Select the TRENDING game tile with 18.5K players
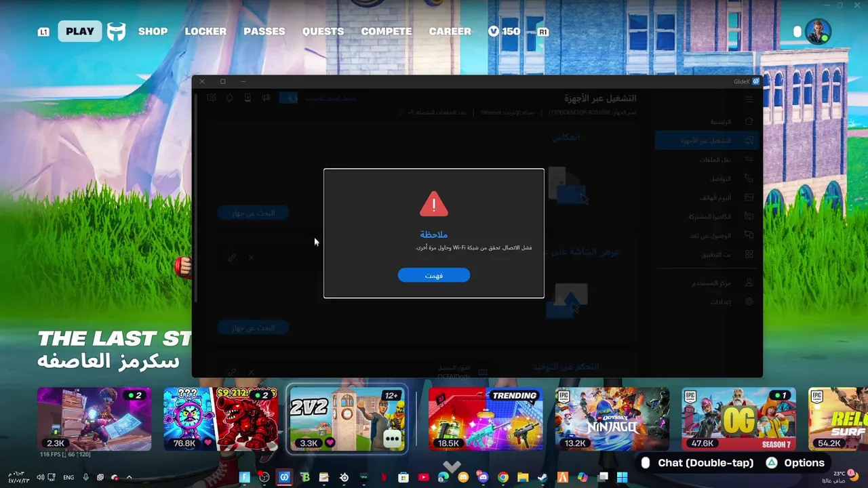 pyautogui.click(x=486, y=419)
